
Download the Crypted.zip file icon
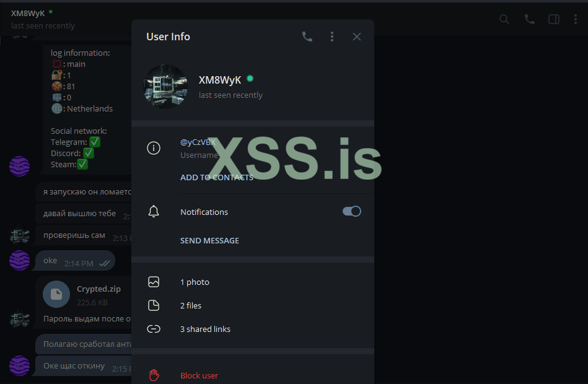point(56,294)
